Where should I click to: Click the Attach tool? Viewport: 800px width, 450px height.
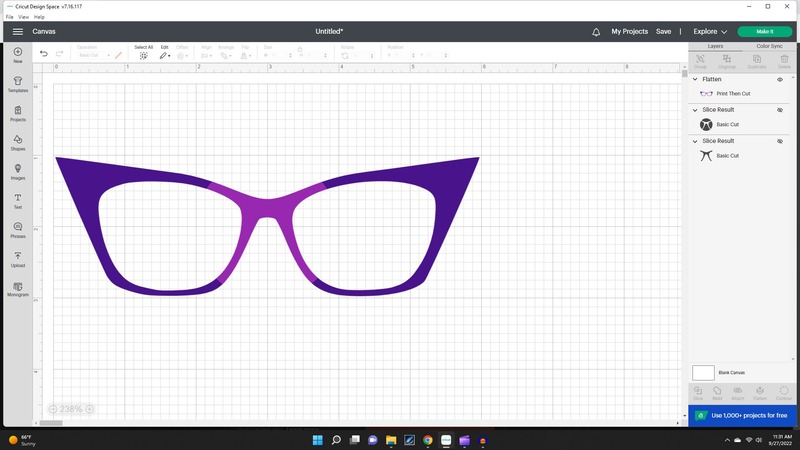click(738, 393)
